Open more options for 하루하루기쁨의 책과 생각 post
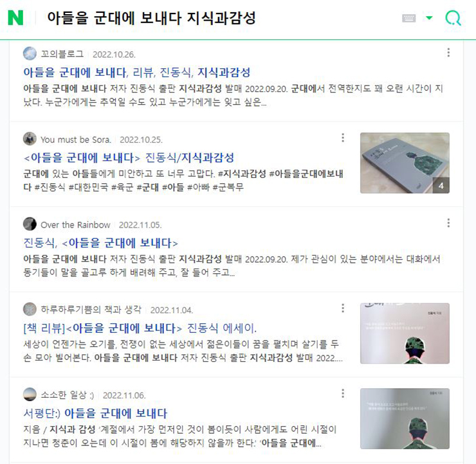The width and height of the screenshot is (476, 464). (x=343, y=308)
